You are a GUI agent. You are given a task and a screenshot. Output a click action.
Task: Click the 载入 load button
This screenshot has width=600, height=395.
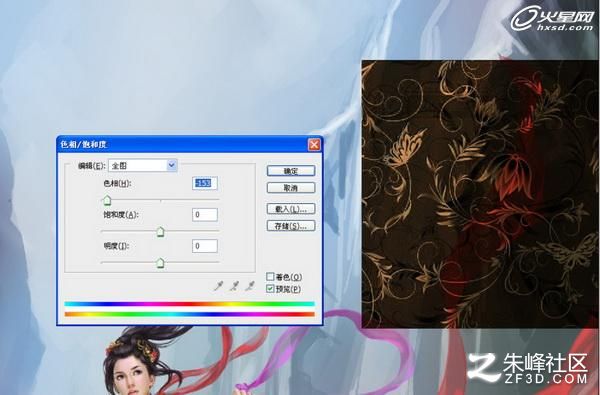[x=291, y=209]
